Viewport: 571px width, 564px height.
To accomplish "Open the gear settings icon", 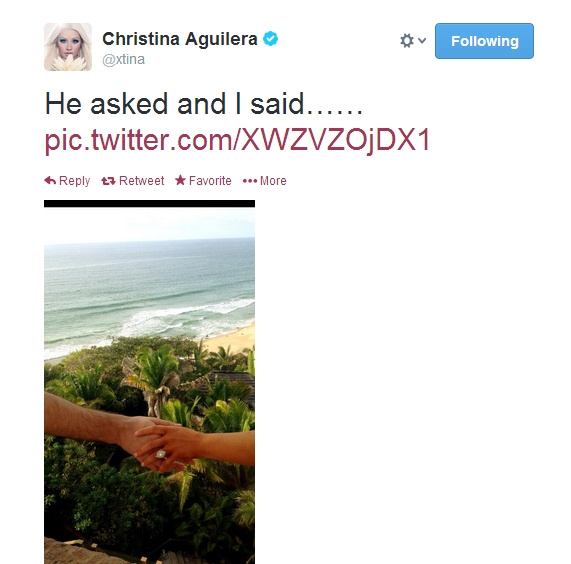I will [407, 40].
